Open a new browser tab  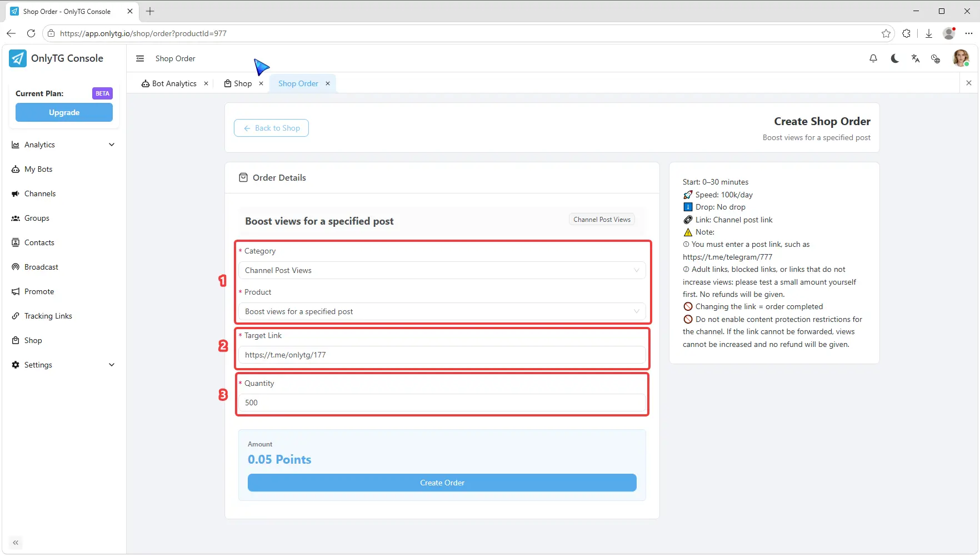(150, 11)
